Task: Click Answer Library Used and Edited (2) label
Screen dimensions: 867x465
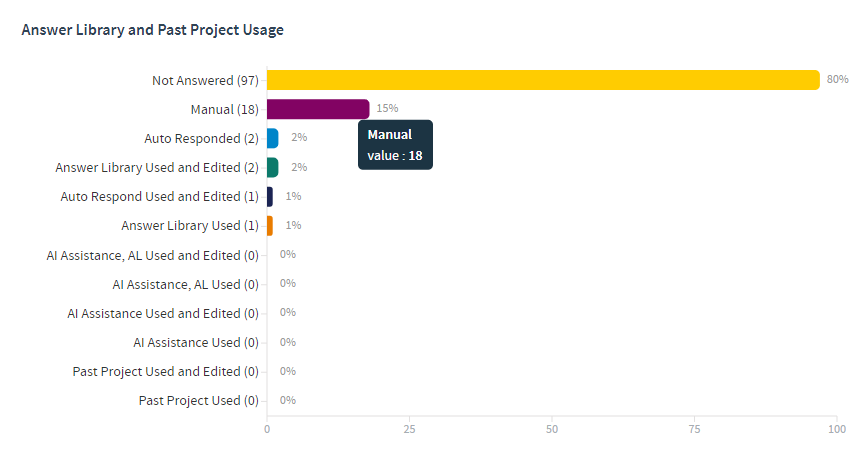Action: [x=157, y=167]
